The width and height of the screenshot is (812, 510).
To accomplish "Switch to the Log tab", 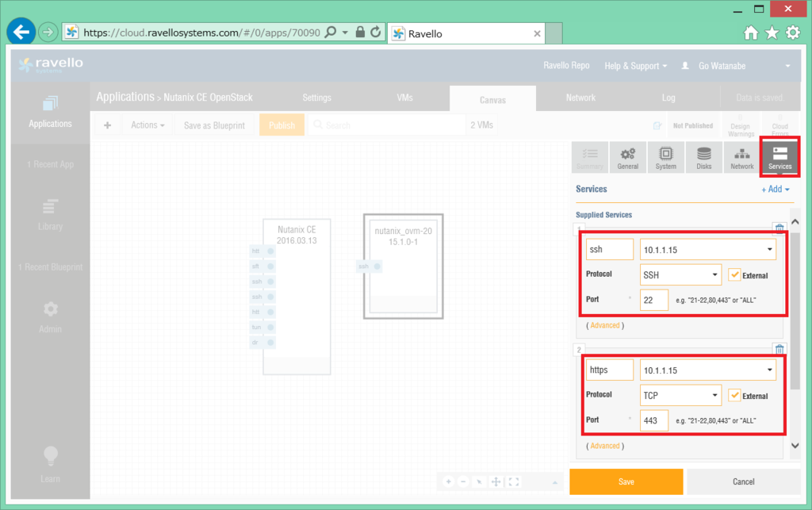I will pyautogui.click(x=668, y=98).
